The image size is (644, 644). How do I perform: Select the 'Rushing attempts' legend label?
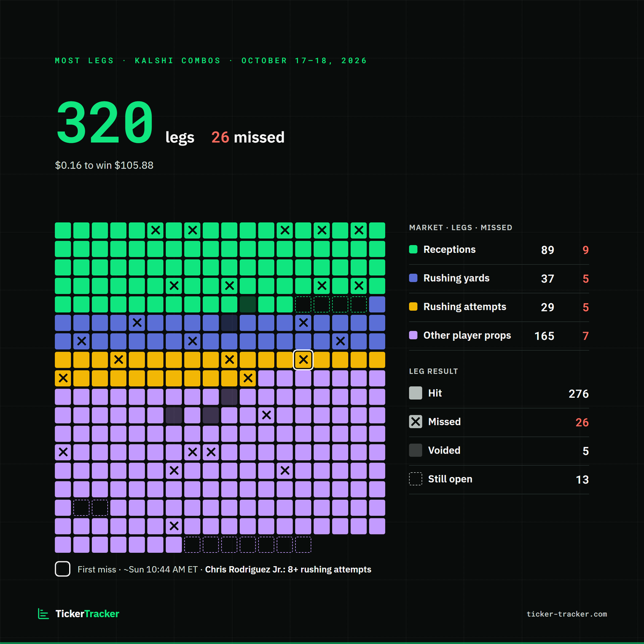coord(465,306)
